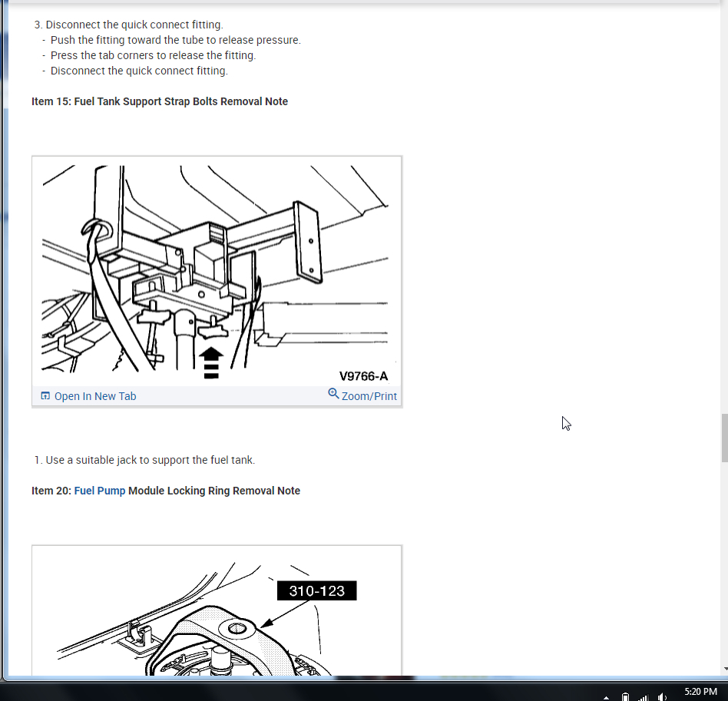Click the line 'Push the fitting toward the tube to release pressure.'
The height and width of the screenshot is (701, 728).
176,40
